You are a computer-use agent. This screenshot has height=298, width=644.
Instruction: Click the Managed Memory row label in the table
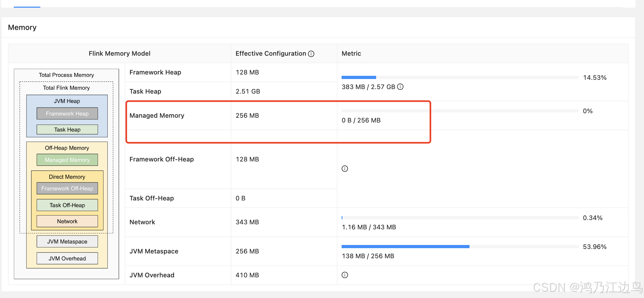pyautogui.click(x=157, y=116)
